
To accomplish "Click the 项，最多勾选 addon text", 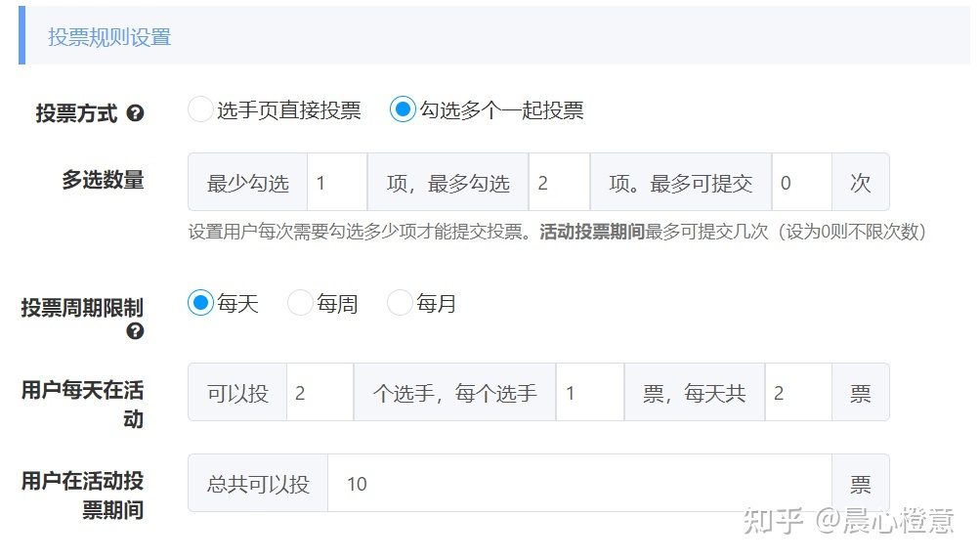I will point(448,183).
